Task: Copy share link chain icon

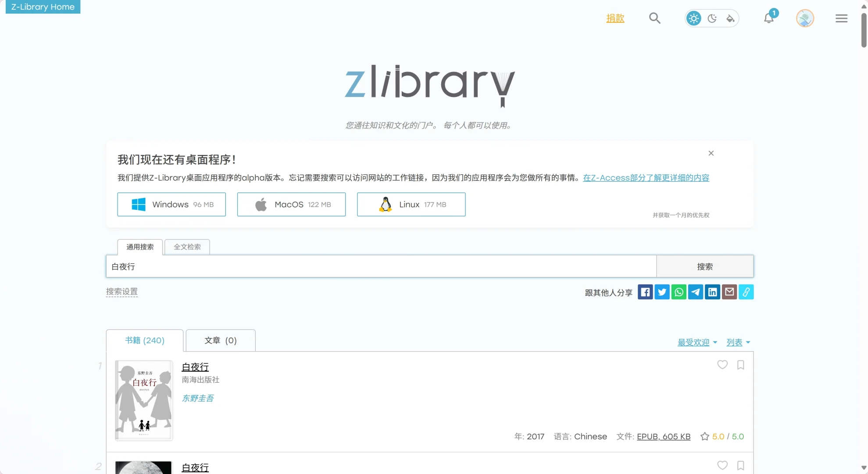Action: coord(746,292)
